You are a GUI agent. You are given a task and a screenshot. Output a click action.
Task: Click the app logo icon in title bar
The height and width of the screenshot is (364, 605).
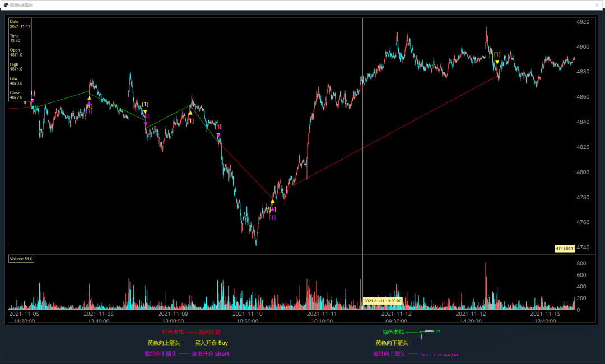(6, 5)
